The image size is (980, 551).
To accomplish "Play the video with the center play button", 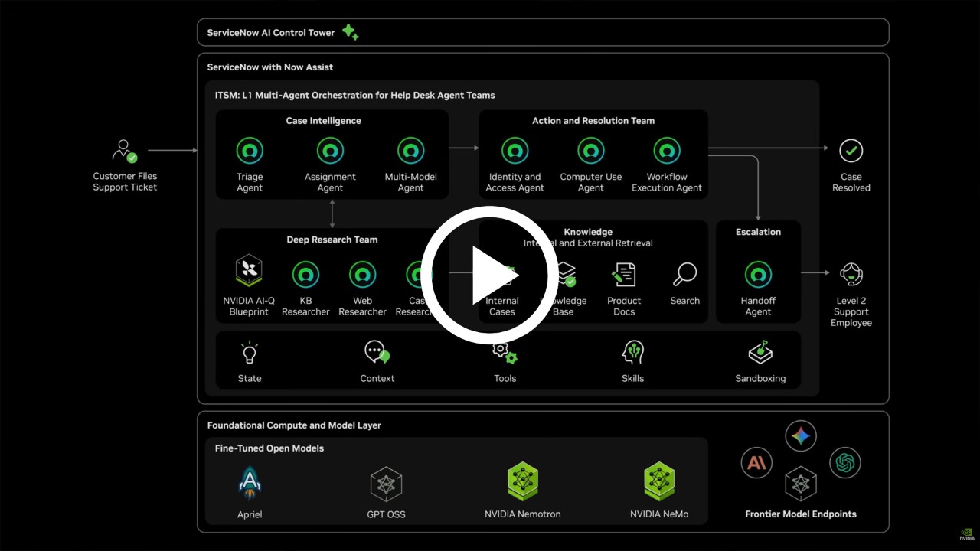I will pyautogui.click(x=490, y=275).
